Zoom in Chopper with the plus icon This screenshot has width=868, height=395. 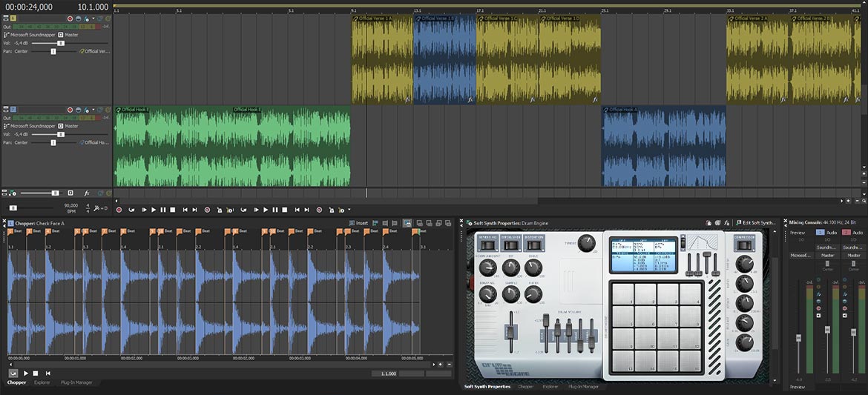pyautogui.click(x=440, y=365)
